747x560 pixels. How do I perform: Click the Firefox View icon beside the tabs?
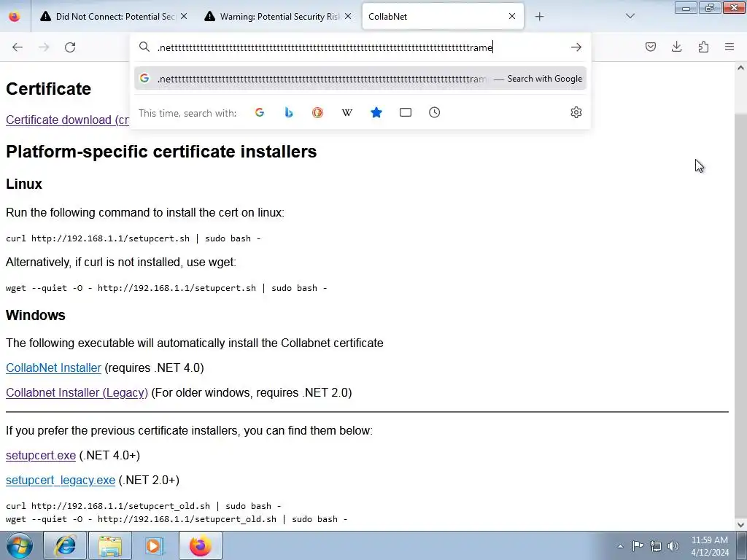(15, 16)
